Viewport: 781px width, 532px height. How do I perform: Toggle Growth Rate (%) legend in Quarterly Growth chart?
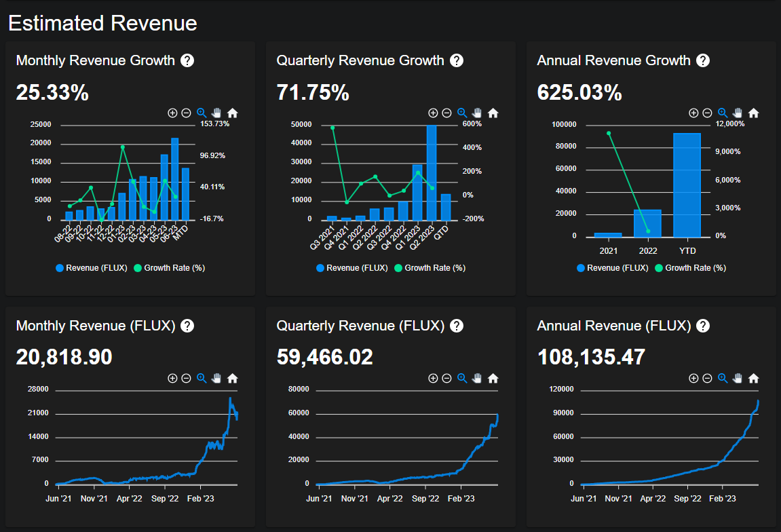click(430, 268)
